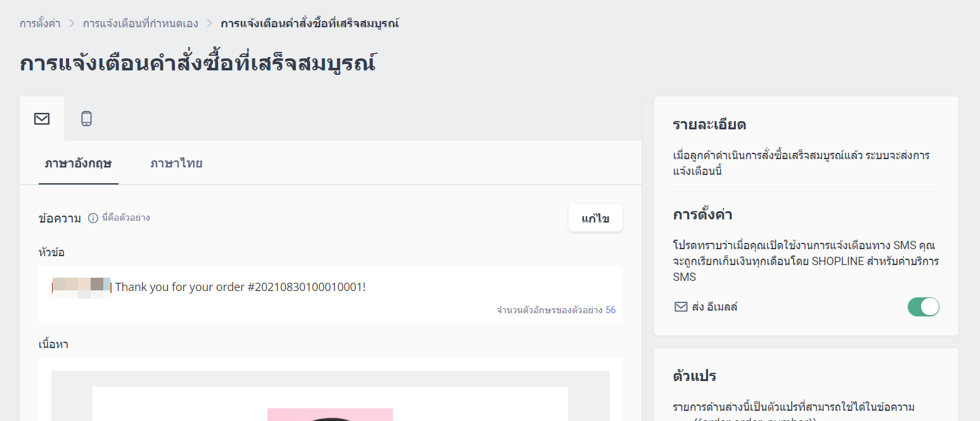980x421 pixels.
Task: Switch to the SMS phone tab icon
Action: click(x=86, y=119)
